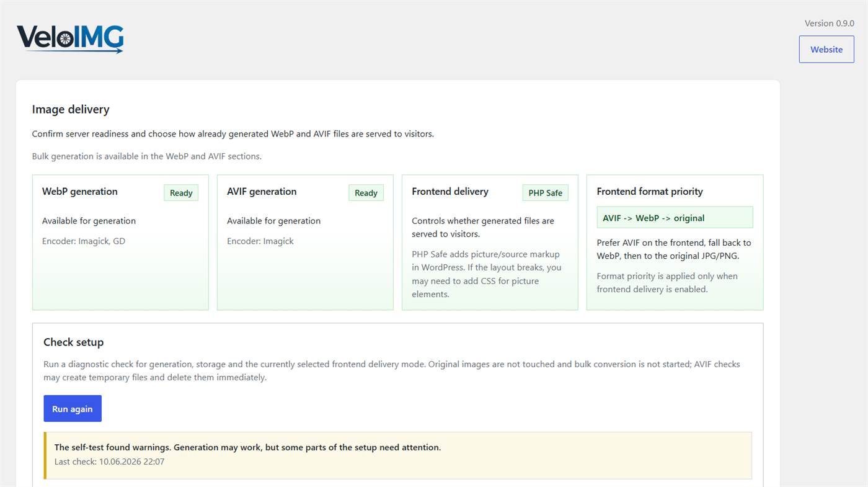The width and height of the screenshot is (868, 487).
Task: Click the 'Bulk generation is available' note
Action: pyautogui.click(x=147, y=156)
